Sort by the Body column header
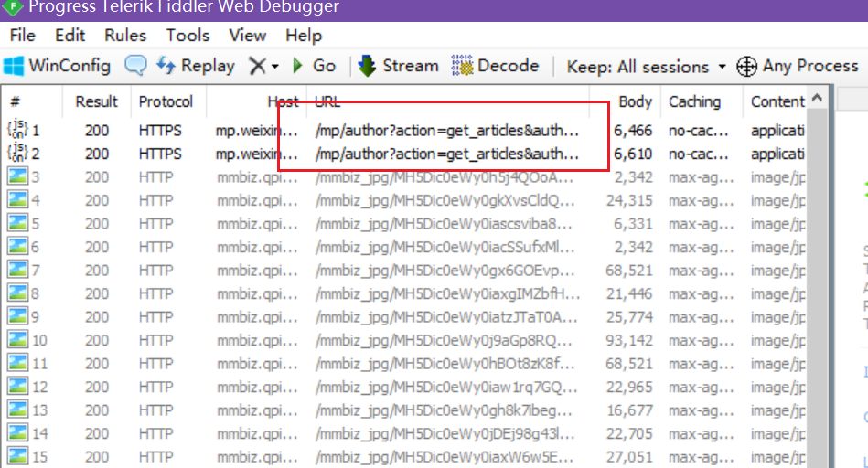Viewport: 868px width, 468px height. click(x=635, y=101)
